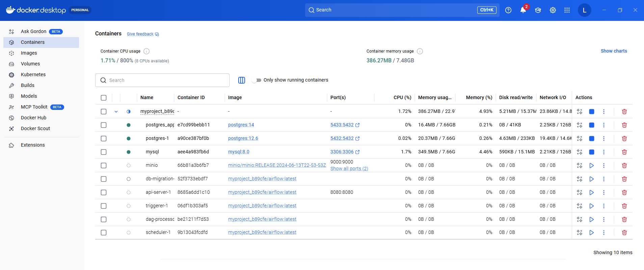
Task: Open the apps grid icon
Action: (567, 10)
